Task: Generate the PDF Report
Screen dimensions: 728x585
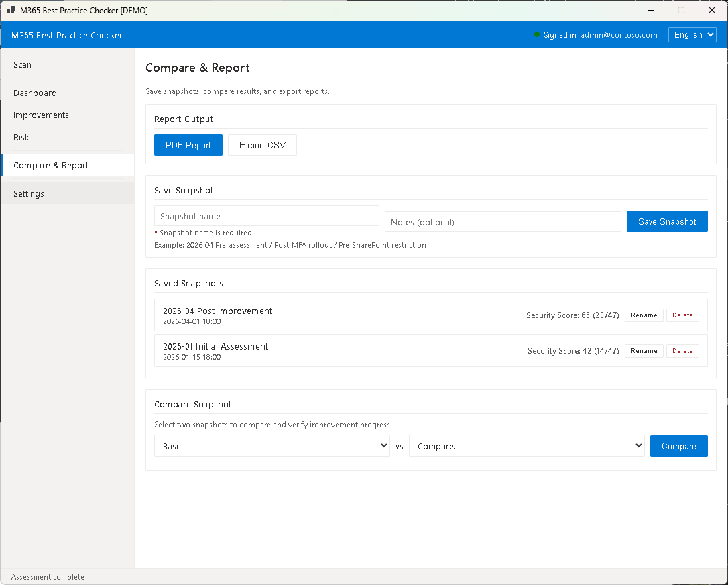Action: 188,145
